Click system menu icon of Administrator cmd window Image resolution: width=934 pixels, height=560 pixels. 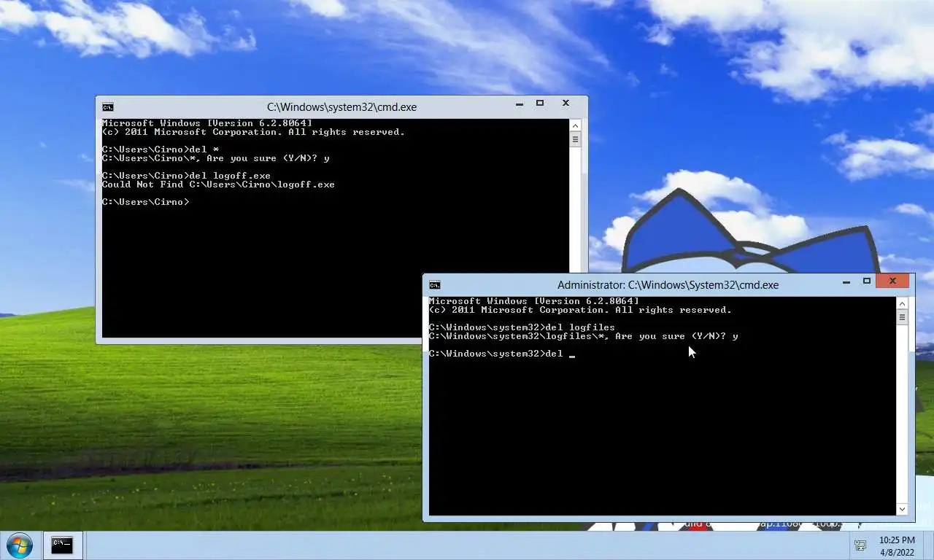[x=434, y=285]
